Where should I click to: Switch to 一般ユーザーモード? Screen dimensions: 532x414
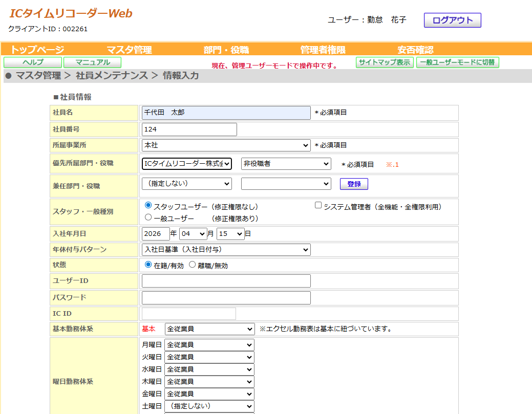(x=457, y=62)
